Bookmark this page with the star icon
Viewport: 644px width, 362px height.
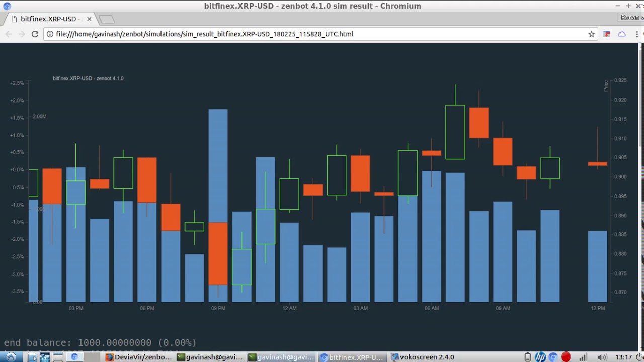coord(592,34)
